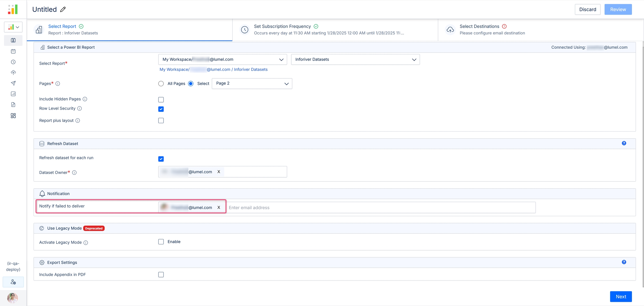This screenshot has width=644, height=306.
Task: Open the calendar icon in left sidebar
Action: (13, 51)
